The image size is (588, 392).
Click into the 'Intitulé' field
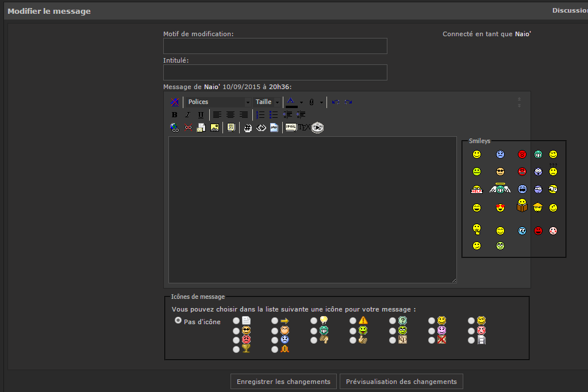[x=275, y=72]
